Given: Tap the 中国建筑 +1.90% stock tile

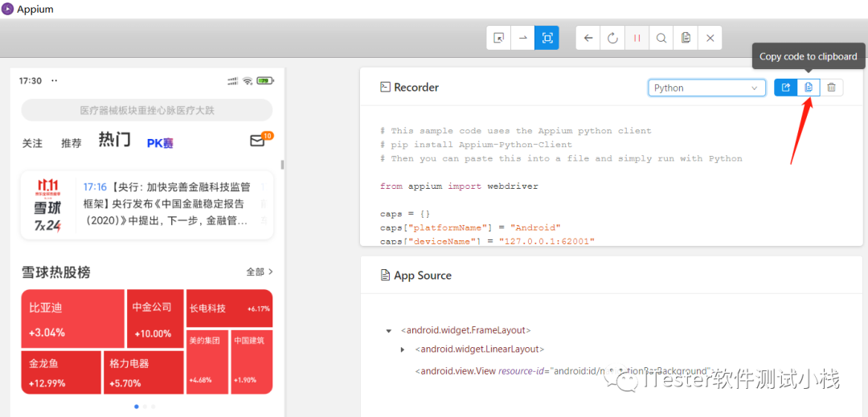Looking at the screenshot, I should [x=252, y=362].
